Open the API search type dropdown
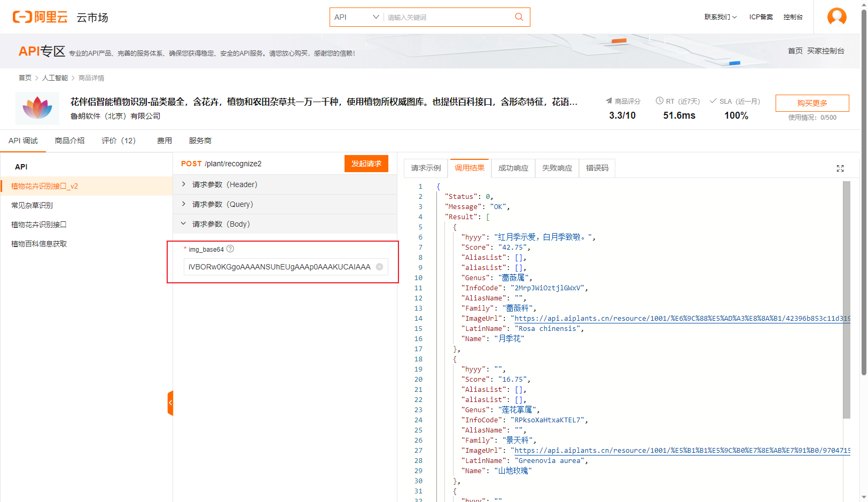The image size is (868, 502). [x=356, y=17]
